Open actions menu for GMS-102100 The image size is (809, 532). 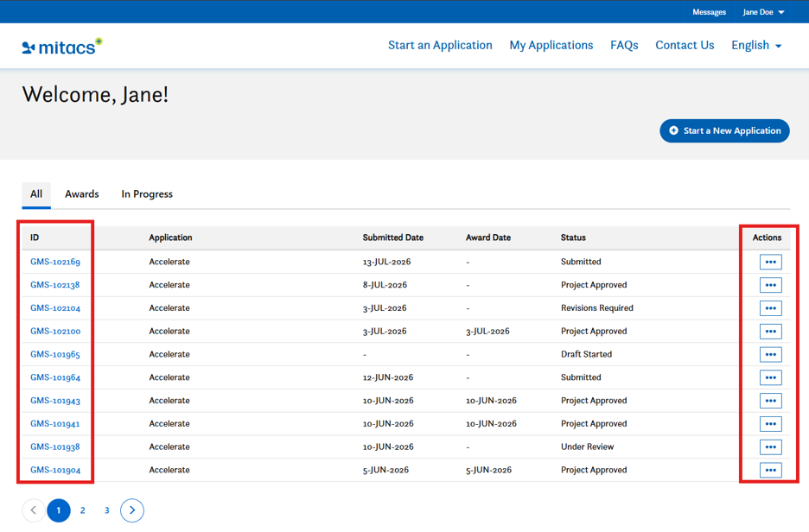point(770,332)
